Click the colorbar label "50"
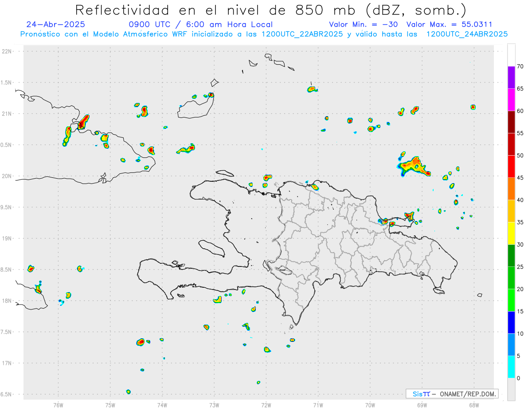Screen dimensions: 532x411 coord(520,156)
